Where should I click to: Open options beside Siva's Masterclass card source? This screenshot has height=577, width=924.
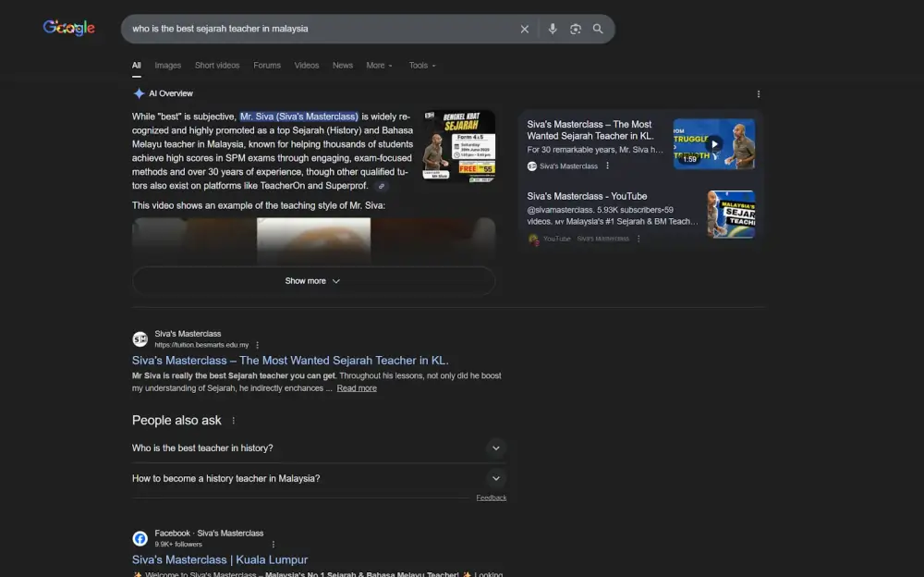[x=608, y=166]
